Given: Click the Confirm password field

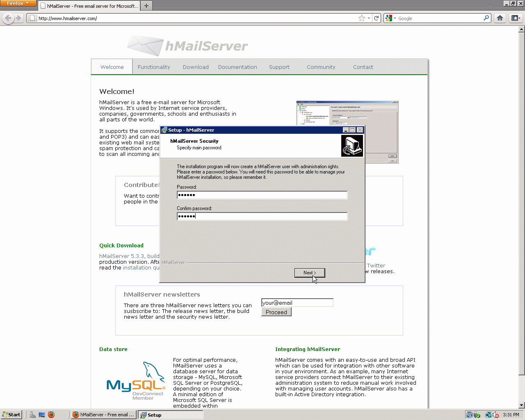Looking at the screenshot, I should [262, 216].
